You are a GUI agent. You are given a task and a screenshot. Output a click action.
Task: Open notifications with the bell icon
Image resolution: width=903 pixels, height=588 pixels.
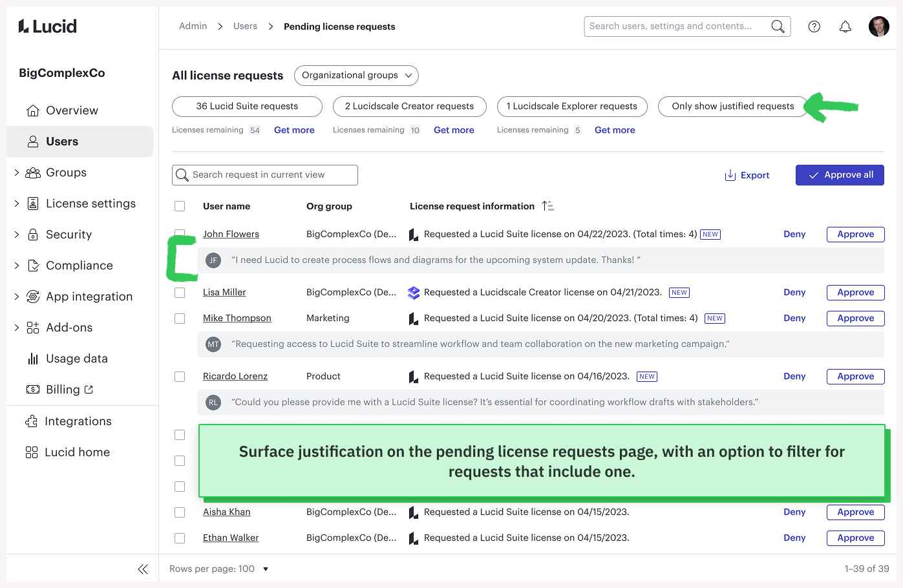(845, 26)
